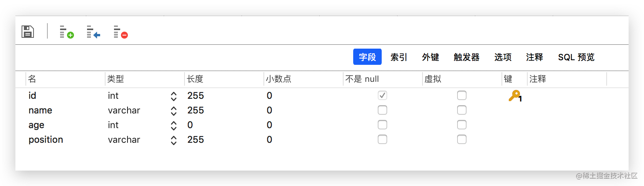Switch to the 索引 tab
Viewport: 644px width, 186px height.
(399, 57)
